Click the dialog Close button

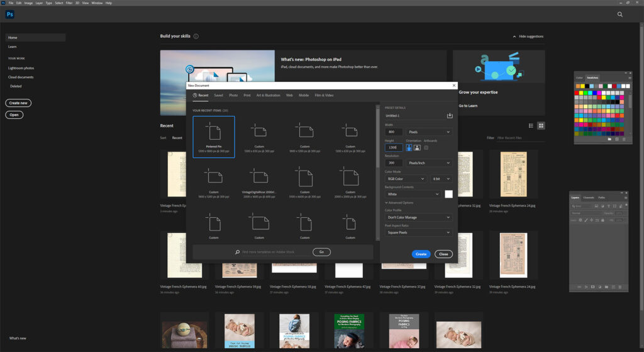point(443,254)
